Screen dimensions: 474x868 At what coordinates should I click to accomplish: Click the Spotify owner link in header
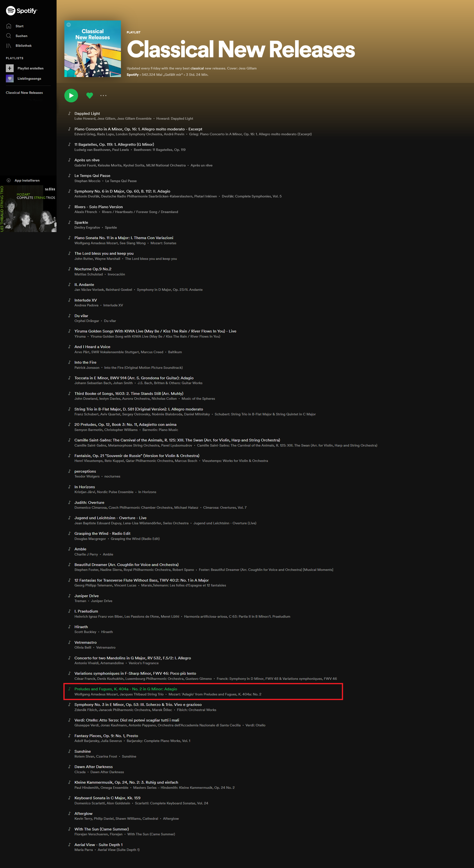[132, 75]
